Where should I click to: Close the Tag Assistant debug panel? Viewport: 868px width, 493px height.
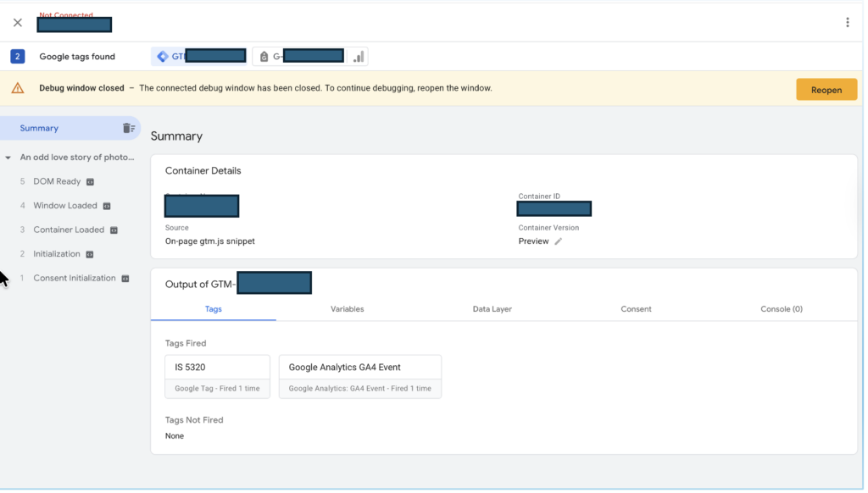[x=18, y=23]
